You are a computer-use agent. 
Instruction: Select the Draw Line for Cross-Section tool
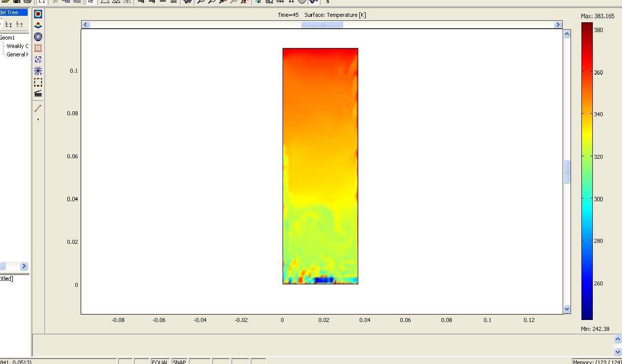(38, 108)
